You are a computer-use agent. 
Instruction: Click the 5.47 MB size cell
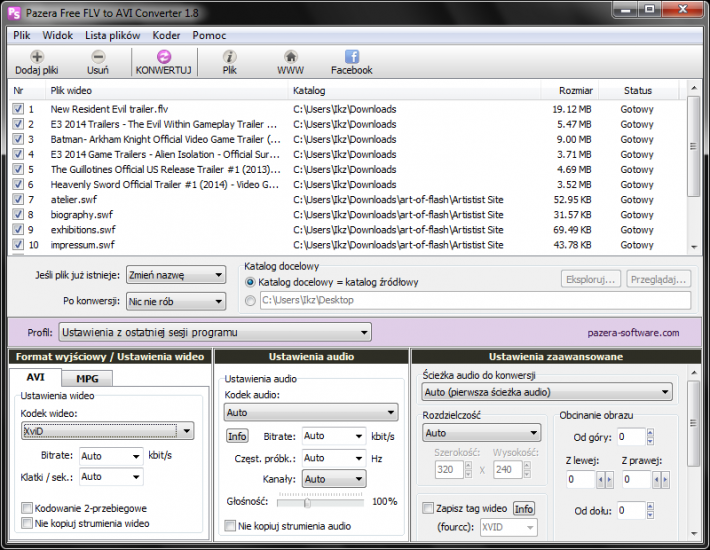[574, 124]
